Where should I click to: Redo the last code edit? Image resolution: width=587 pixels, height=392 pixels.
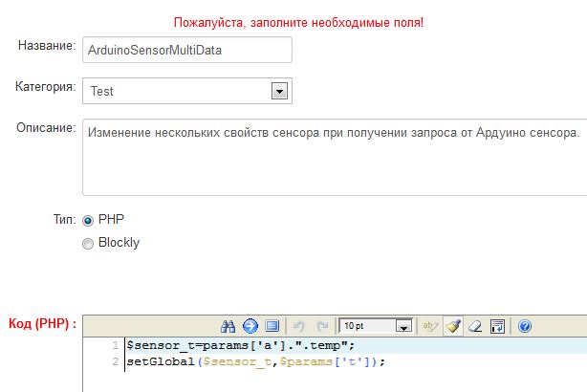(322, 326)
